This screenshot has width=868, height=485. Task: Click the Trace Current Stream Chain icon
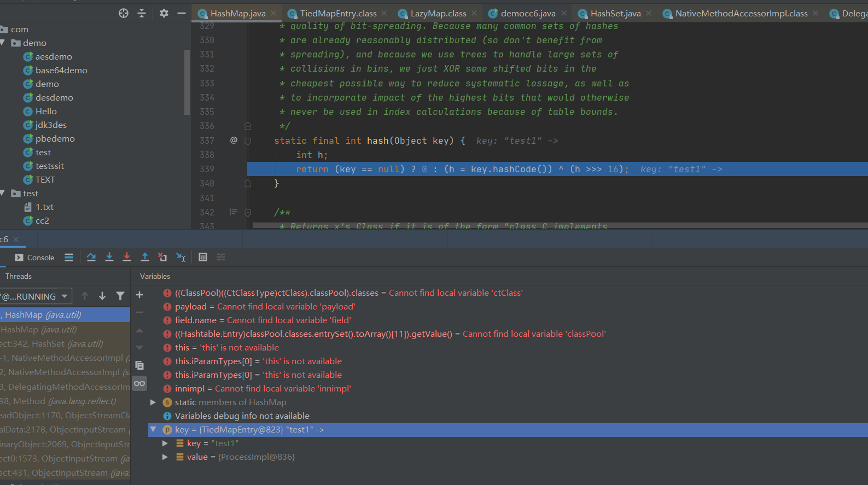pyautogui.click(x=221, y=257)
